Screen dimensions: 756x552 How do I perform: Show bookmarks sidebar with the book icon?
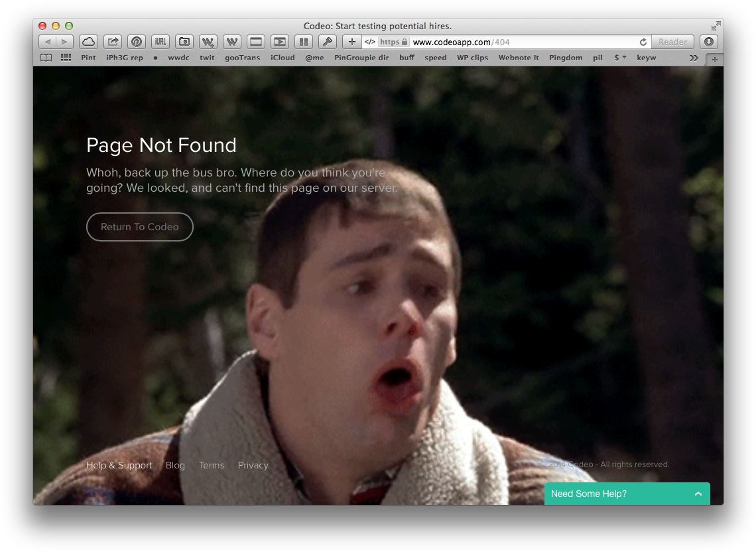(x=46, y=58)
